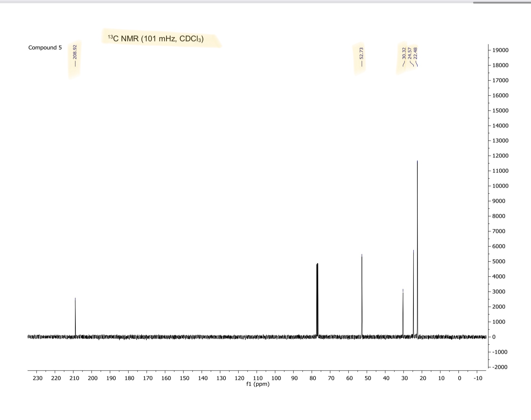Open the f1 (ppm) axis options
This screenshot has width=531, height=420.
tap(258, 384)
